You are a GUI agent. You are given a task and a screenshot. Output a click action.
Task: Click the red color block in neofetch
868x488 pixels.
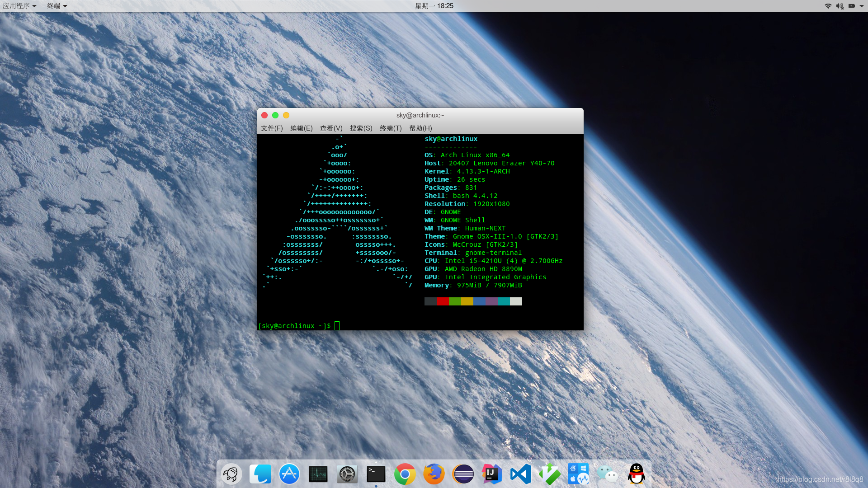(x=443, y=301)
